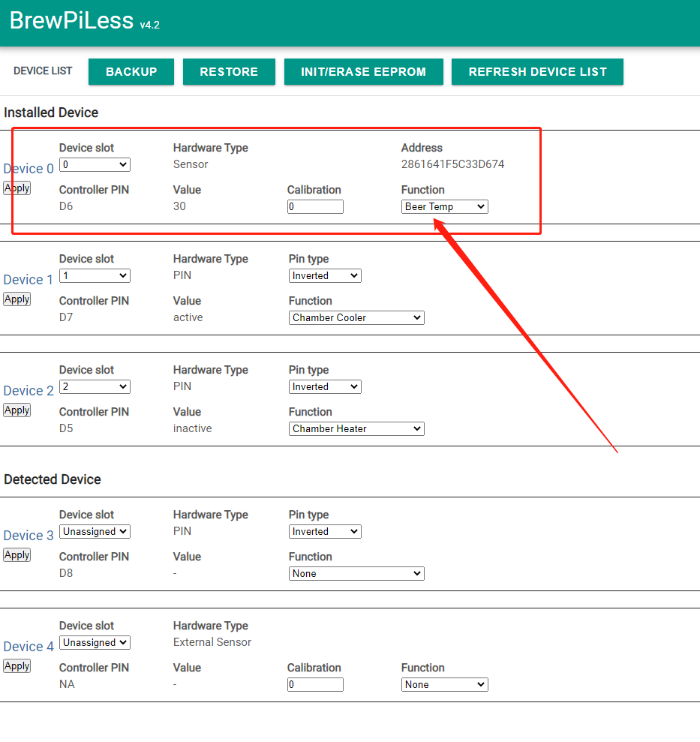
Task: Open Device 1 Pin type Inverted dropdown
Action: pyautogui.click(x=325, y=276)
